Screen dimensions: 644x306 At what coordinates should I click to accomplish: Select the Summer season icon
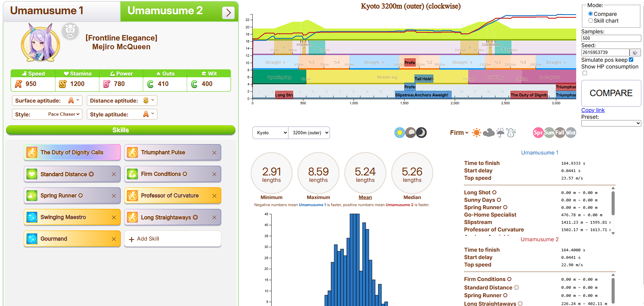click(x=549, y=133)
